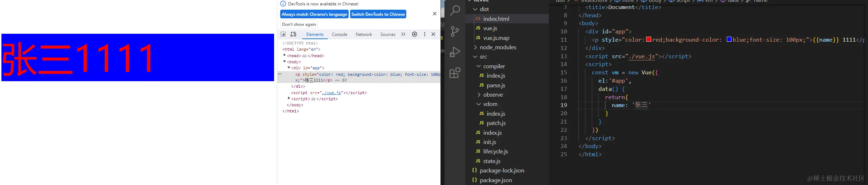Expand the observe folder

[x=479, y=95]
